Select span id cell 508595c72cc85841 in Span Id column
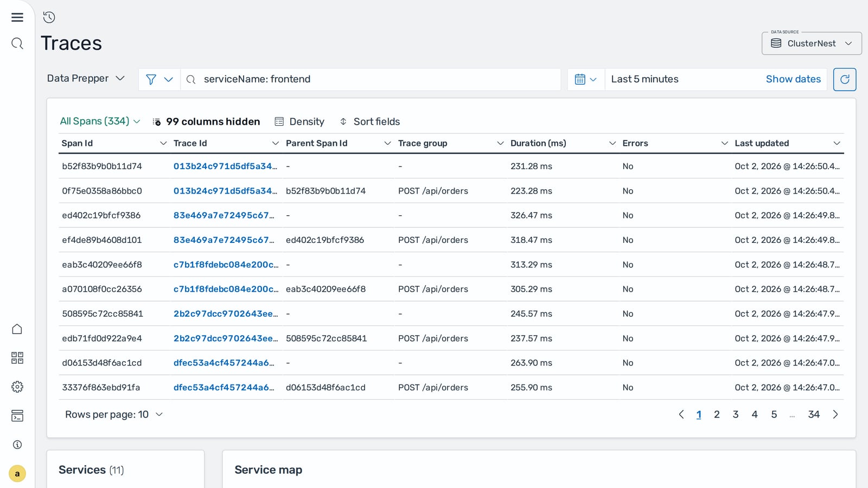 (103, 313)
